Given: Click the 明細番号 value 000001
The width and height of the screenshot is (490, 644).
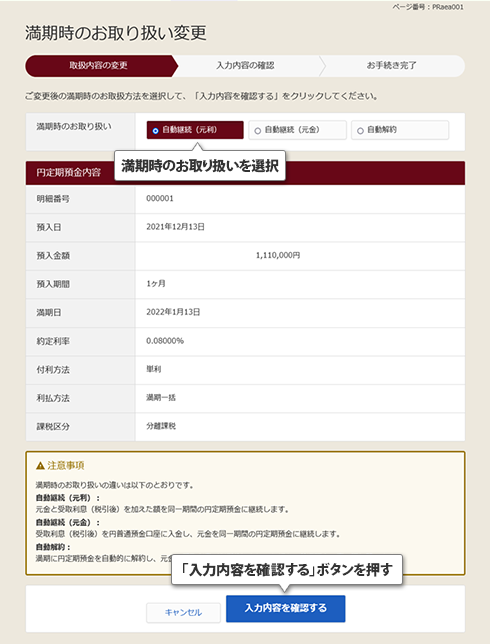Looking at the screenshot, I should point(160,199).
